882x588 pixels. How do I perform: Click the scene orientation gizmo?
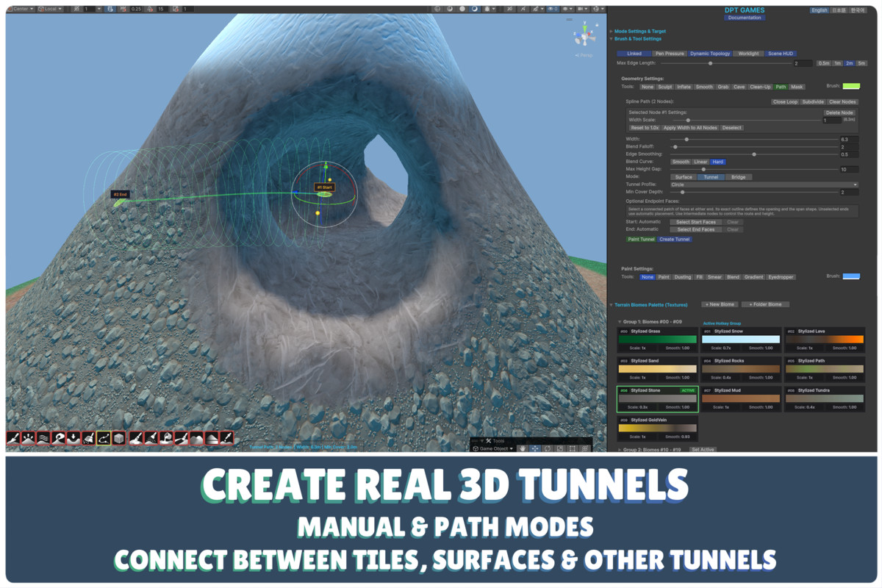tap(585, 35)
